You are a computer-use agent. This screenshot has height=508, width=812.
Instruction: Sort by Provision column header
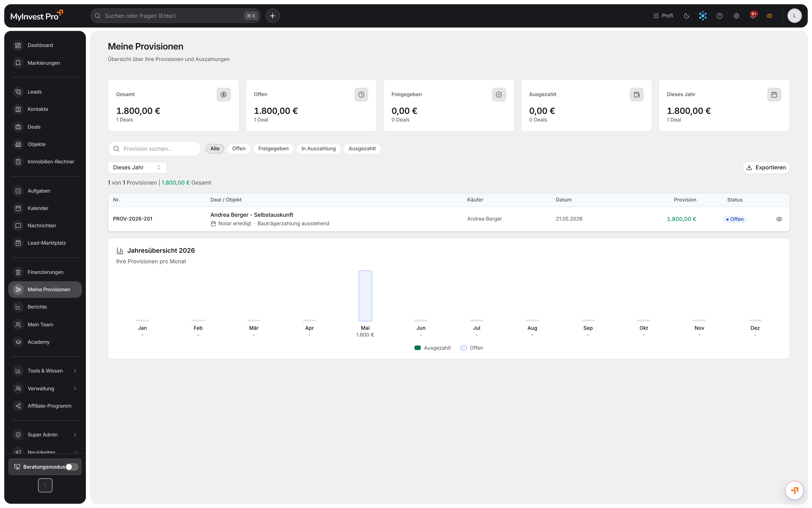[x=685, y=200]
